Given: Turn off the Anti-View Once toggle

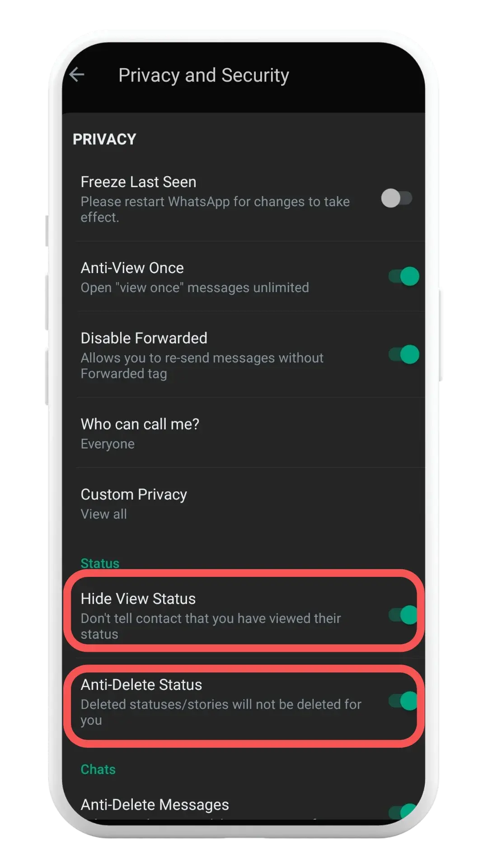Looking at the screenshot, I should (x=404, y=276).
